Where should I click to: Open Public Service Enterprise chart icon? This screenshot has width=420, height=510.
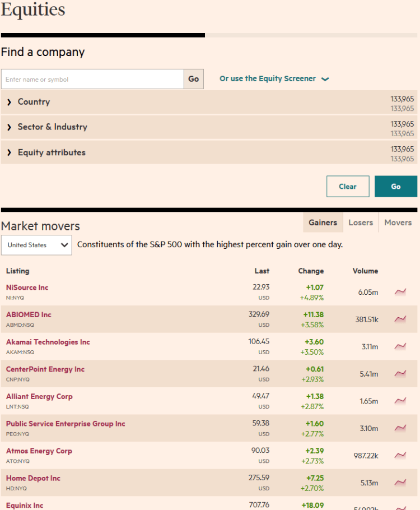click(400, 428)
